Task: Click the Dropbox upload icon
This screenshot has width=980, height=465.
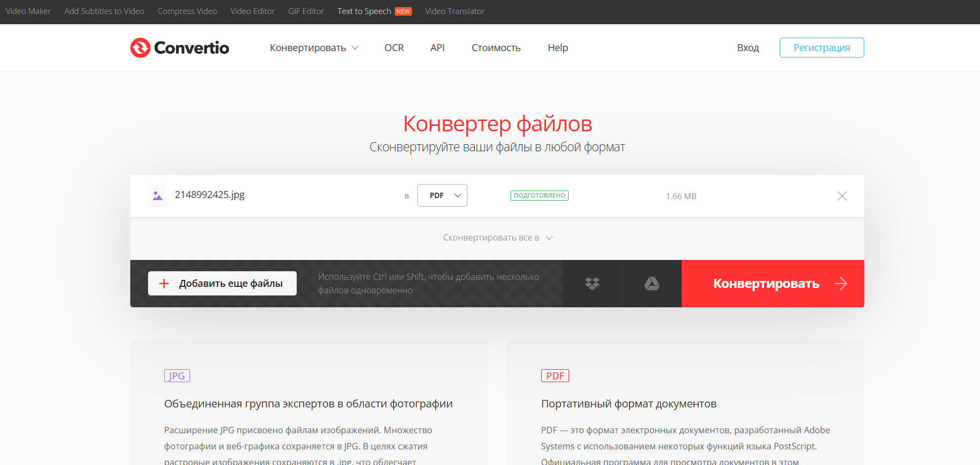Action: [592, 284]
